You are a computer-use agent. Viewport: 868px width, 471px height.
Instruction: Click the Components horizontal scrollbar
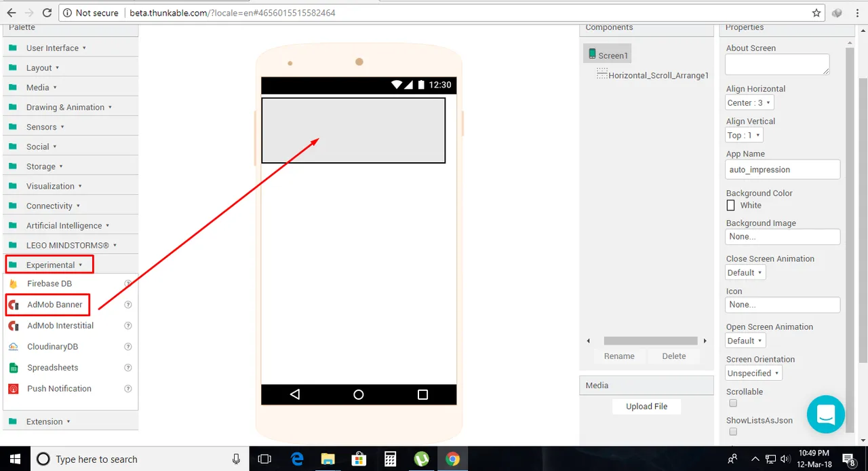point(650,341)
